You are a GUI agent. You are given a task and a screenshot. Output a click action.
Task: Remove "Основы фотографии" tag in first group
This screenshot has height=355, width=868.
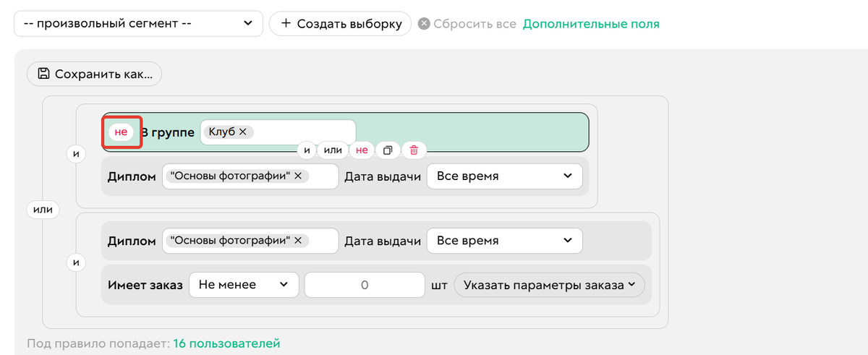click(x=298, y=176)
